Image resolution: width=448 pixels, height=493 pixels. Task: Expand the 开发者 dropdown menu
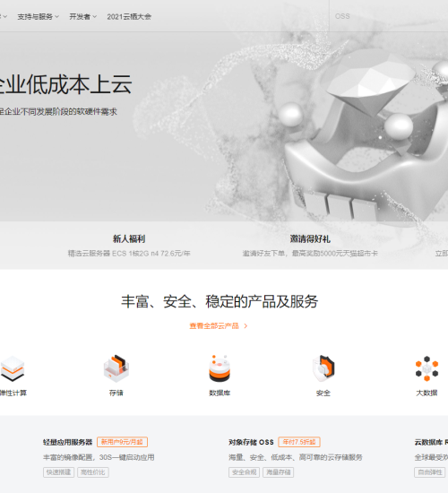pyautogui.click(x=83, y=17)
